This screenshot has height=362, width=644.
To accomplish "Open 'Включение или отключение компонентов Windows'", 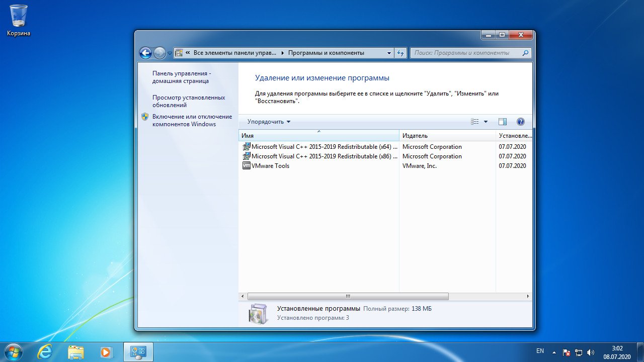I will click(x=192, y=120).
